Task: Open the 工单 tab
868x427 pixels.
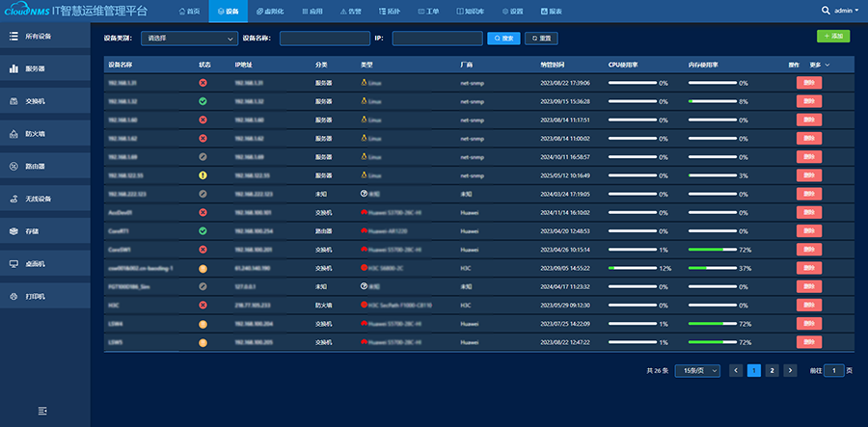Action: coord(428,11)
